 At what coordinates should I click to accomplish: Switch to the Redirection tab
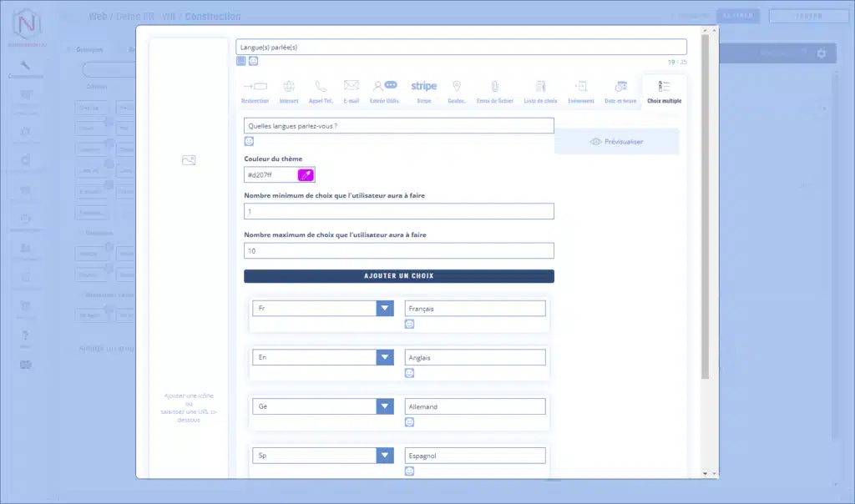pos(255,90)
